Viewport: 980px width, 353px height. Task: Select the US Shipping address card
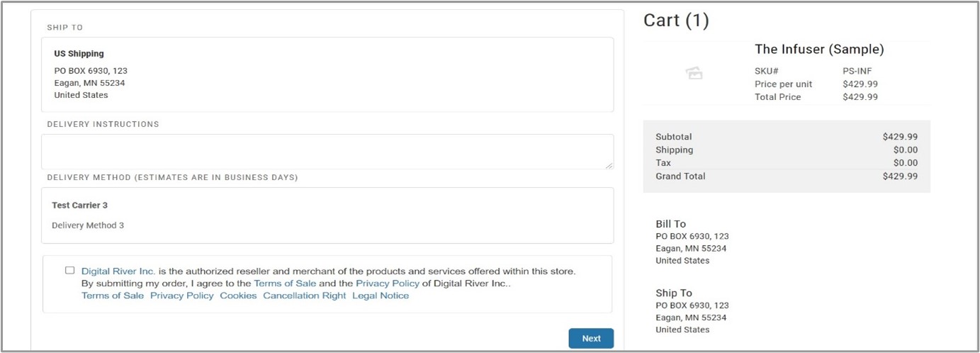(x=327, y=74)
